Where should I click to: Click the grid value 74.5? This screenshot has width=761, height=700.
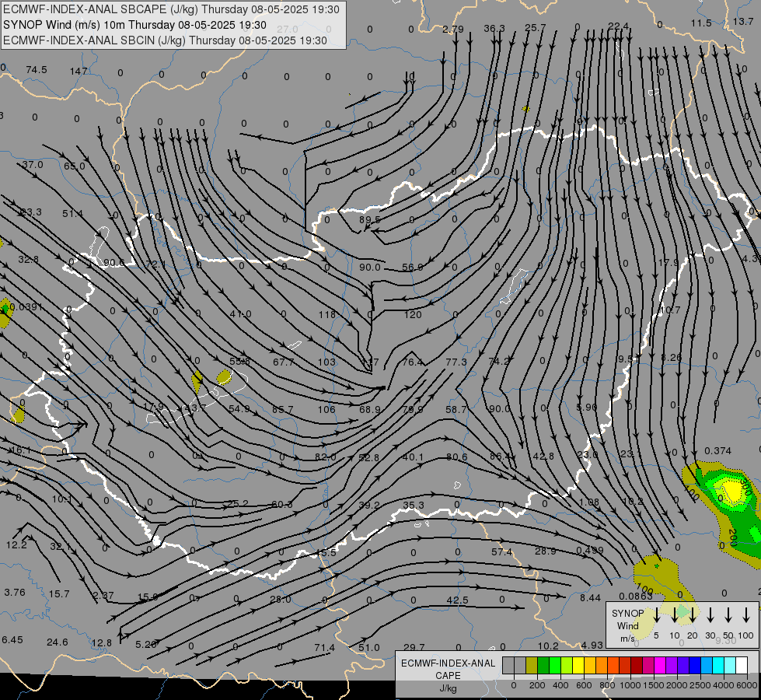click(x=37, y=70)
